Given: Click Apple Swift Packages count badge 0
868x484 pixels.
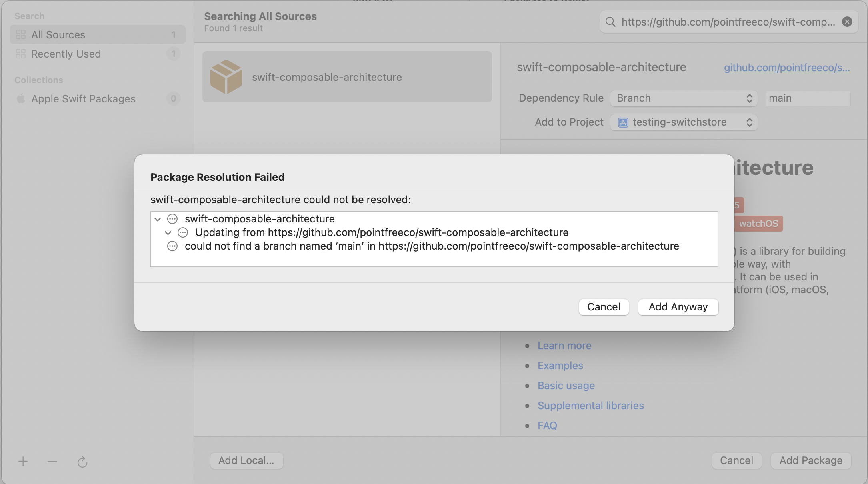Looking at the screenshot, I should [x=174, y=98].
